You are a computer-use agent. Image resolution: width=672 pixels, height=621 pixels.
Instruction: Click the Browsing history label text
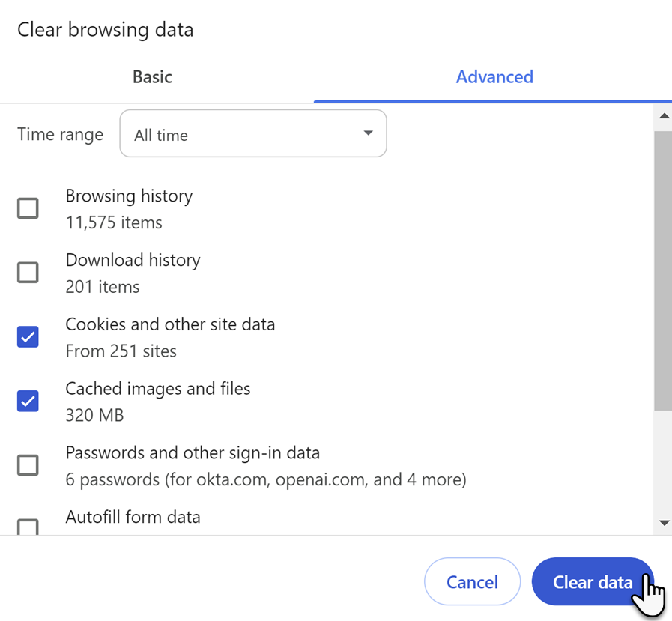(x=129, y=196)
